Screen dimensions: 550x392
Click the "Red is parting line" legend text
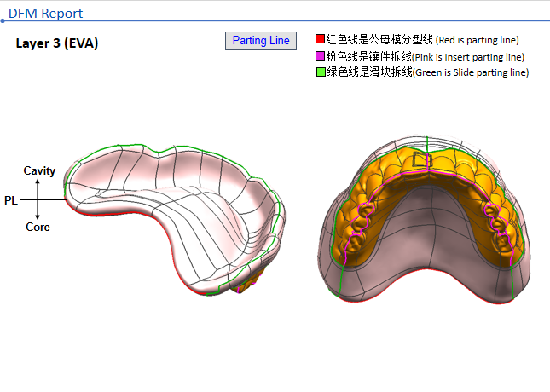click(478, 40)
